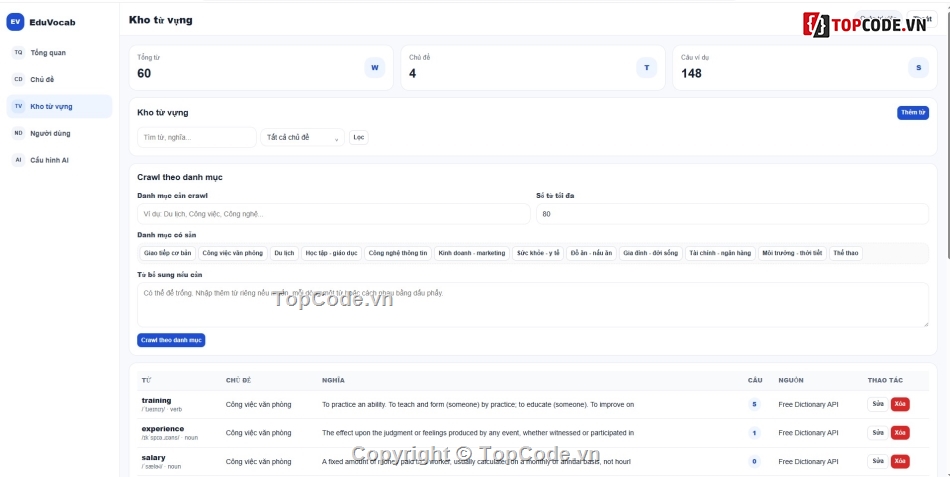The image size is (950, 477).
Task: Click Sửa for the training row
Action: click(877, 404)
